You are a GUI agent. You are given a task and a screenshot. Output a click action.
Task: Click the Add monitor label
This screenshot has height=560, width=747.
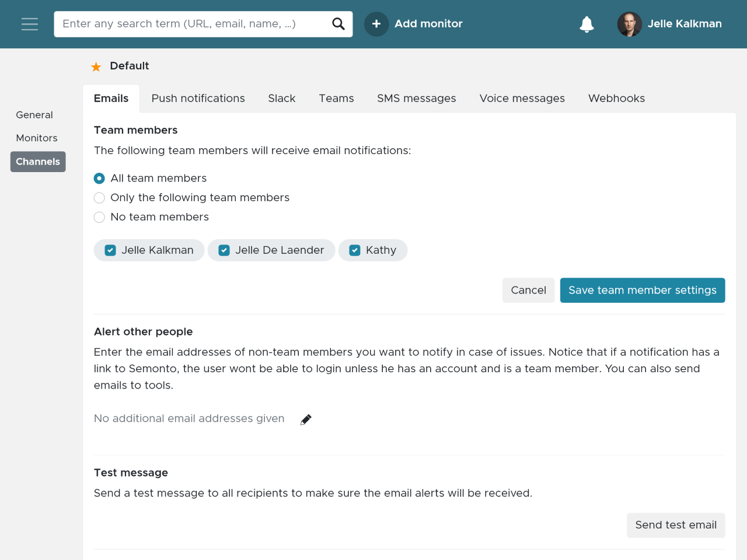pos(428,24)
